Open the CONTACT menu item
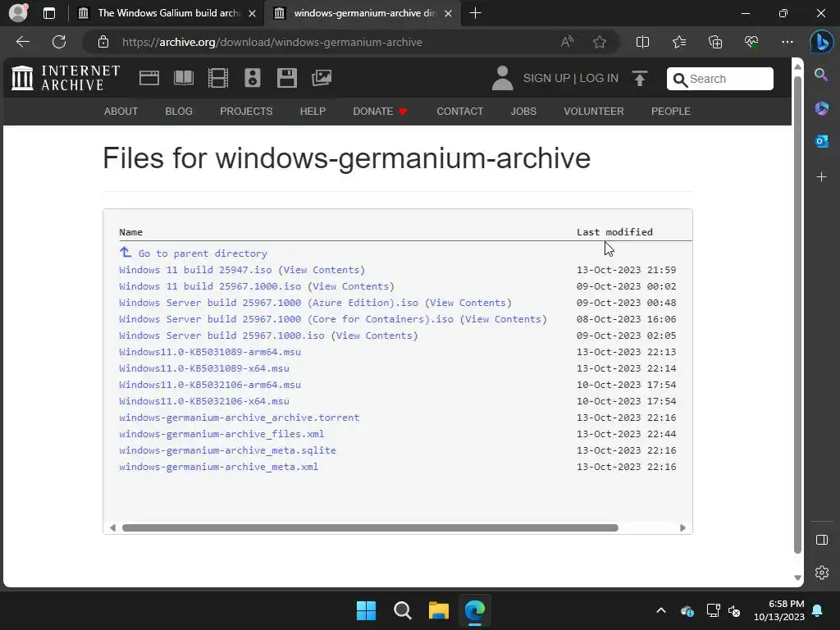840x630 pixels. coord(459,111)
